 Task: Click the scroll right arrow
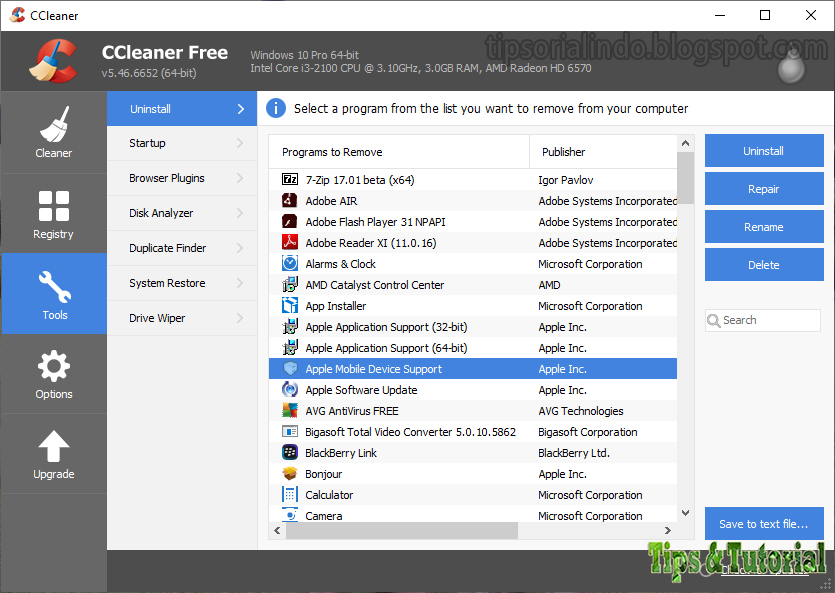(x=668, y=530)
